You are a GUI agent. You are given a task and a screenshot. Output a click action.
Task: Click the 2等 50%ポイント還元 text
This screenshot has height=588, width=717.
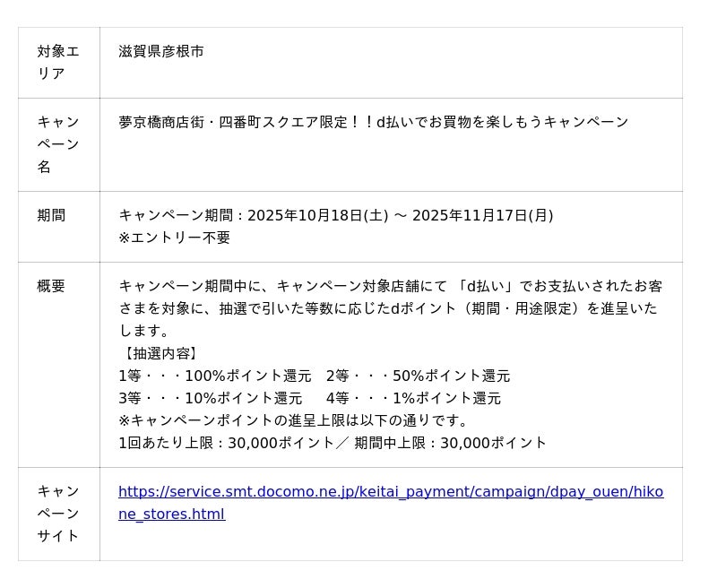coord(418,376)
